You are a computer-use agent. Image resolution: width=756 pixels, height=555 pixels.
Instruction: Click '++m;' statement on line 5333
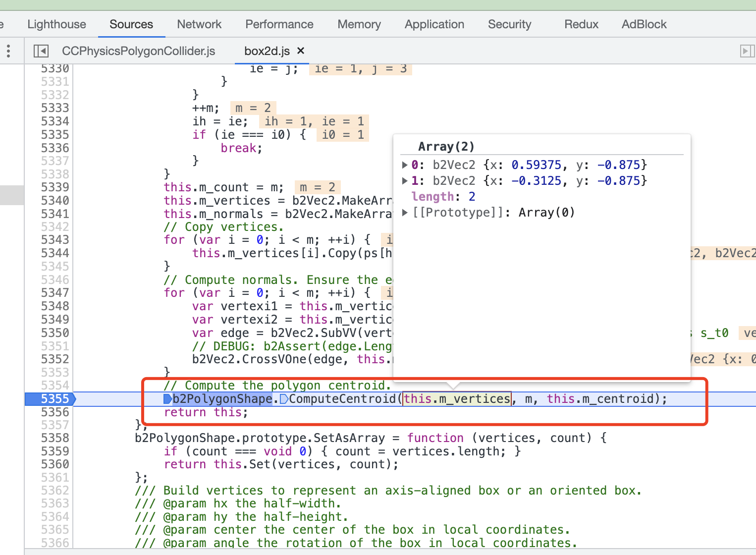tap(206, 108)
